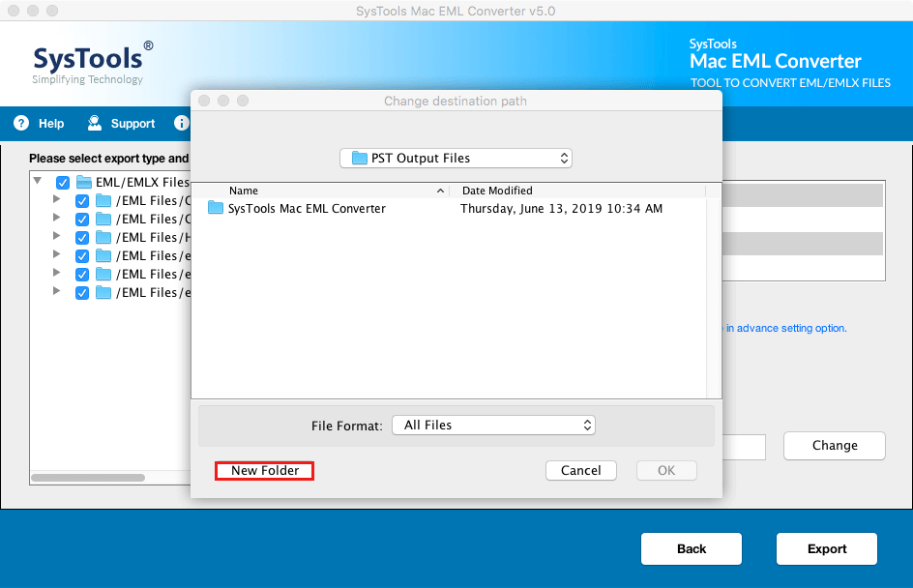Click the info icon beside Support
This screenshot has height=588, width=913.
pyautogui.click(x=181, y=123)
